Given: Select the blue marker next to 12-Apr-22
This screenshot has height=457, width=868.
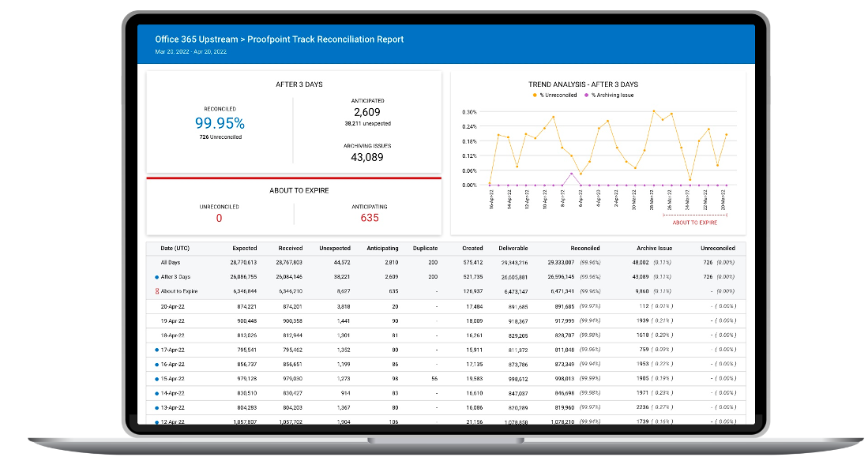Looking at the screenshot, I should pyautogui.click(x=156, y=421).
